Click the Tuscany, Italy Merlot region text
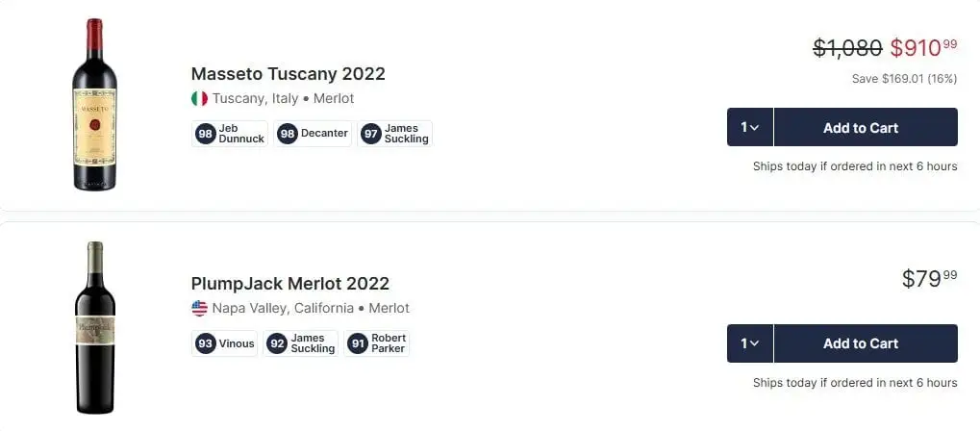This screenshot has width=980, height=431. click(283, 98)
